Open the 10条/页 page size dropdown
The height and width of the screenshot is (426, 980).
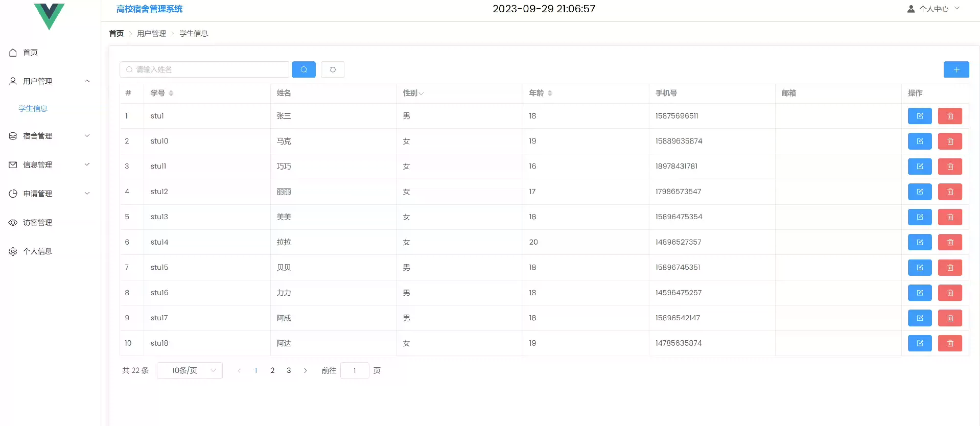point(190,370)
